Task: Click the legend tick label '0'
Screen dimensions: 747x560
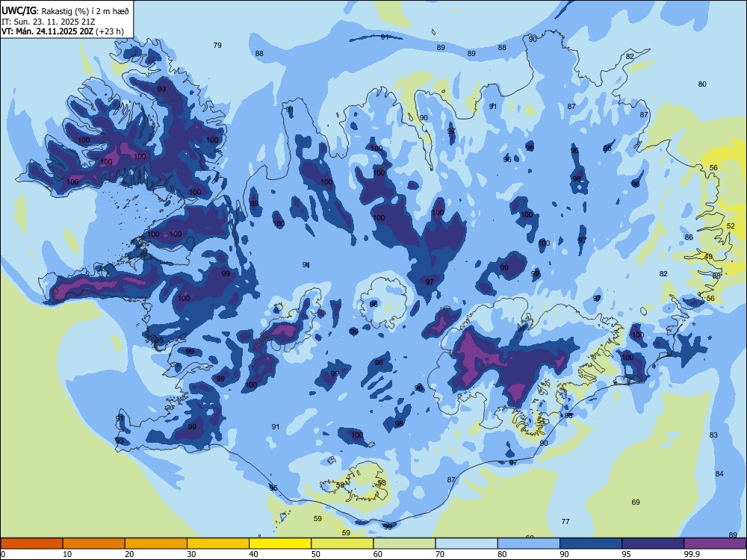Action: click(3, 554)
